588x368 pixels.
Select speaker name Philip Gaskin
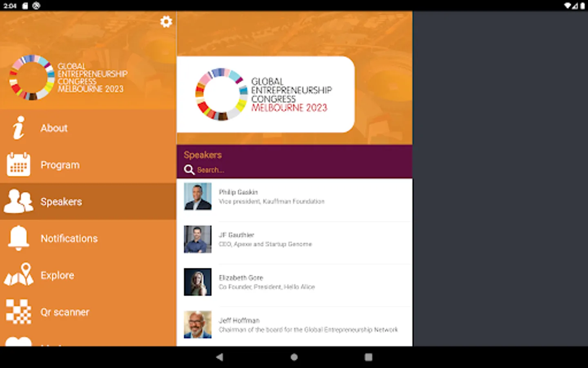click(238, 192)
